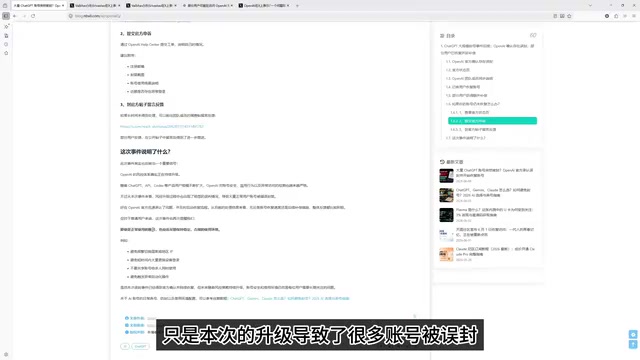Screen dimensions: 640x360
Task: Open the fourth latest article title
Action: coord(495,232)
